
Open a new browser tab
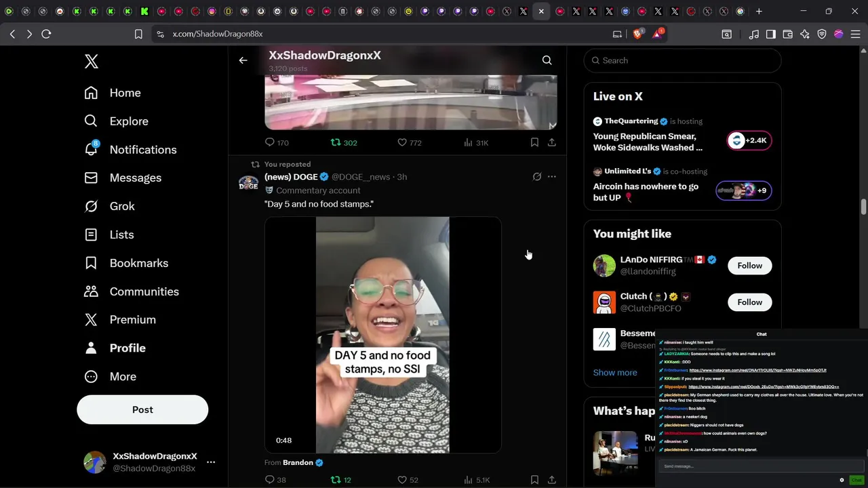click(758, 12)
